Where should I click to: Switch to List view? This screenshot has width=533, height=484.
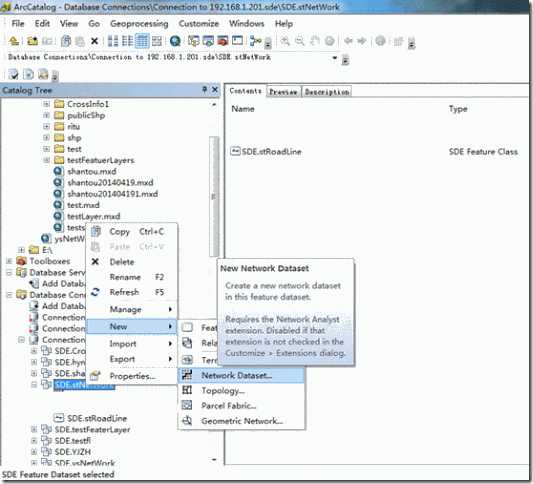[127, 41]
